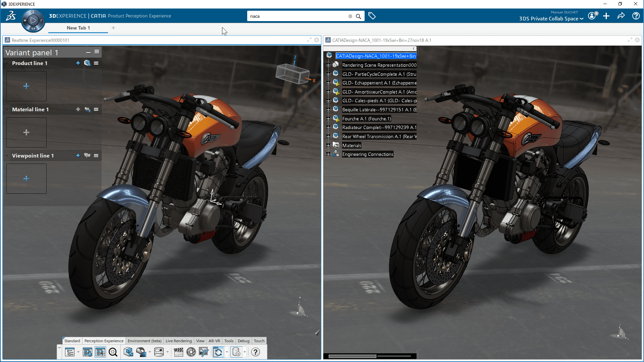Select the Zoom tool in bottom toolbar

pyautogui.click(x=113, y=352)
